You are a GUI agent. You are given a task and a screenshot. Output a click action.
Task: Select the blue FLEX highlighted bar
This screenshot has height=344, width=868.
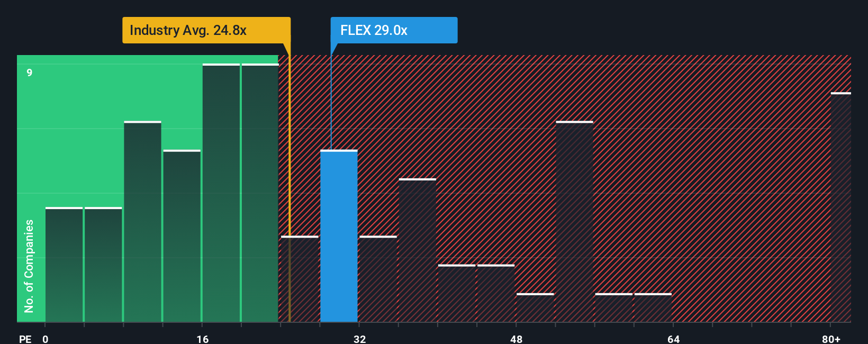339,236
